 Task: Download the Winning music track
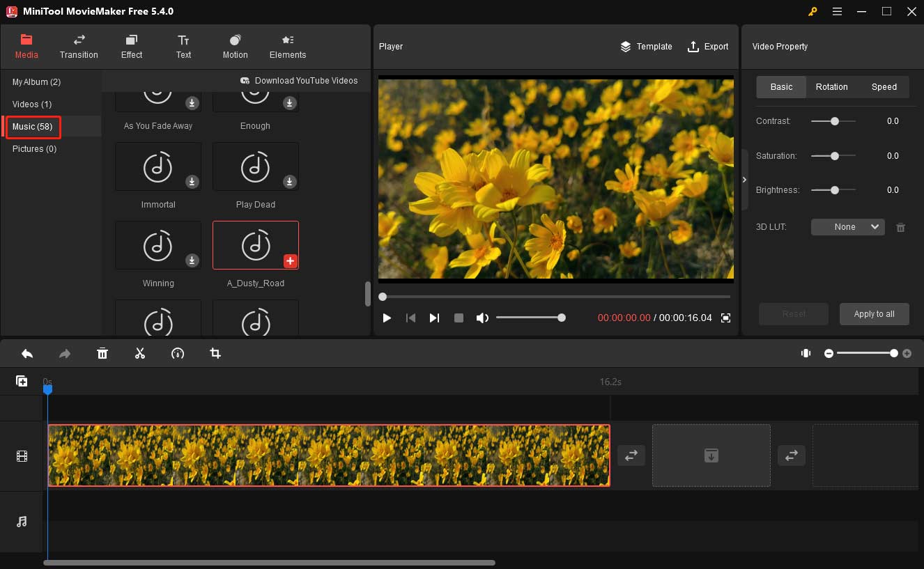(x=192, y=260)
